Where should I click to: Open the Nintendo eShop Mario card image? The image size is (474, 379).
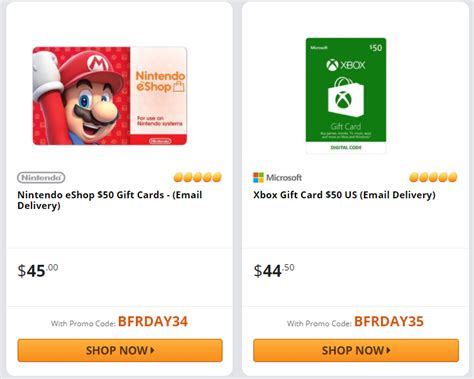coord(110,96)
